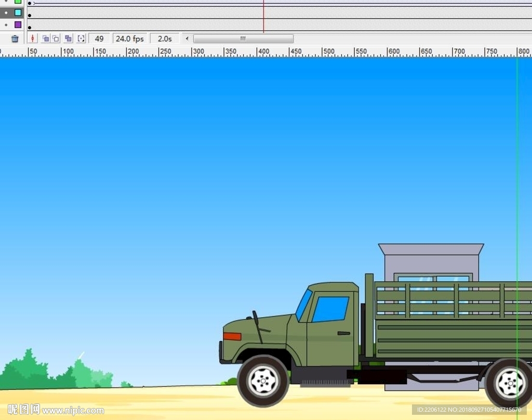Click the elapsed time 2.0s display
Viewport: 532px width, 420px height.
click(164, 38)
